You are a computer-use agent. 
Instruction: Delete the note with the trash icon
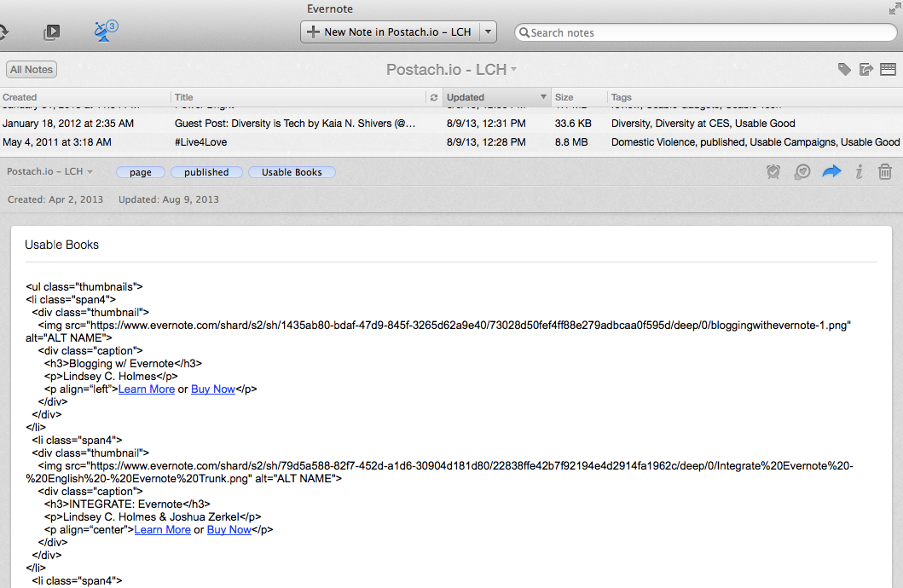(x=886, y=172)
